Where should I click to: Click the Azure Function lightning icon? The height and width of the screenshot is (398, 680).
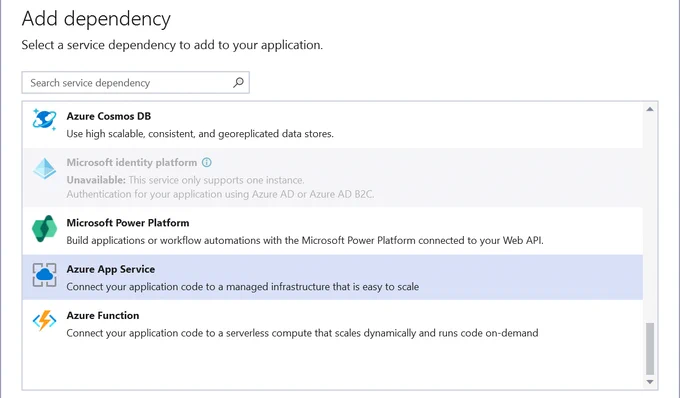pyautogui.click(x=44, y=321)
